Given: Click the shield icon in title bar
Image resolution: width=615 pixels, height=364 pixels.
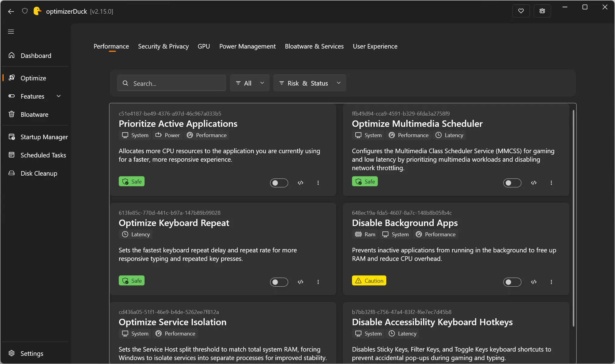Looking at the screenshot, I should tap(25, 11).
